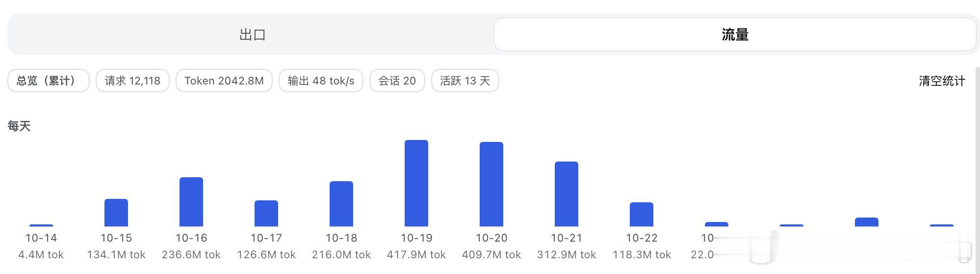Click the 10-15 date label
This screenshot has width=980, height=274.
click(116, 238)
